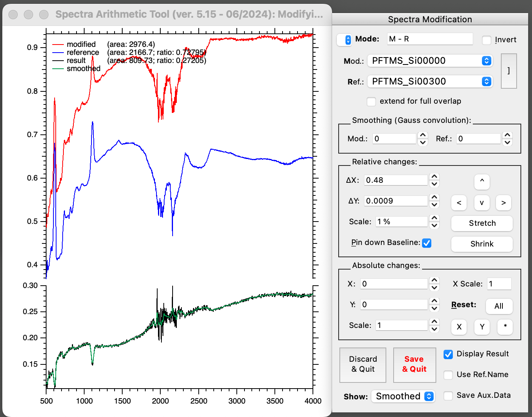Screen dimensions: 532x417
Task: Click the 'smoothed' legend entry
Action: (x=83, y=69)
